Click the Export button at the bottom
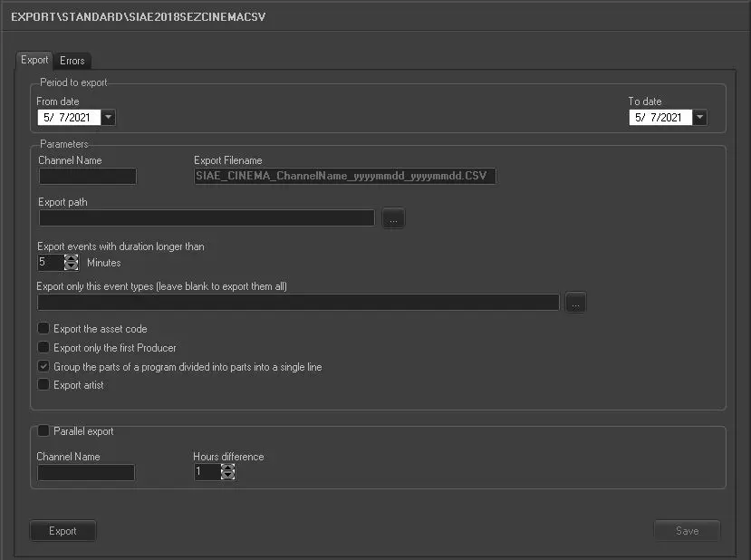This screenshot has width=751, height=560. click(x=63, y=531)
